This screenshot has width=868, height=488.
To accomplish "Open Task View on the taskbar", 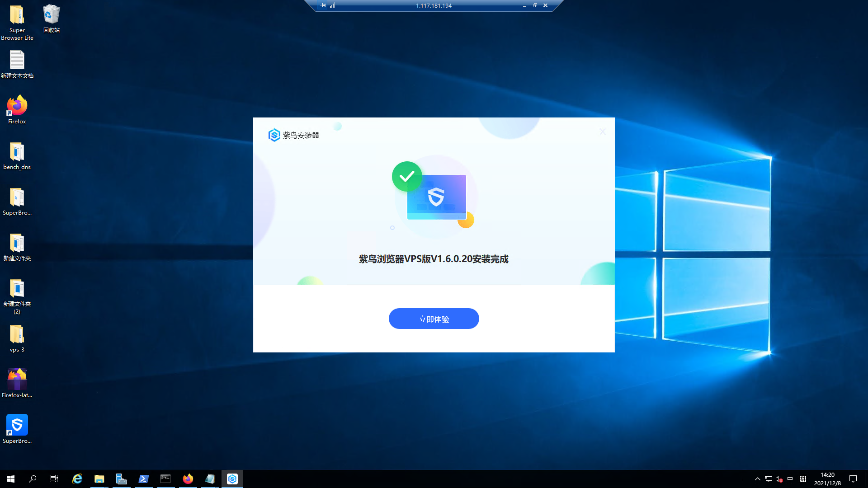I will pos(54,479).
